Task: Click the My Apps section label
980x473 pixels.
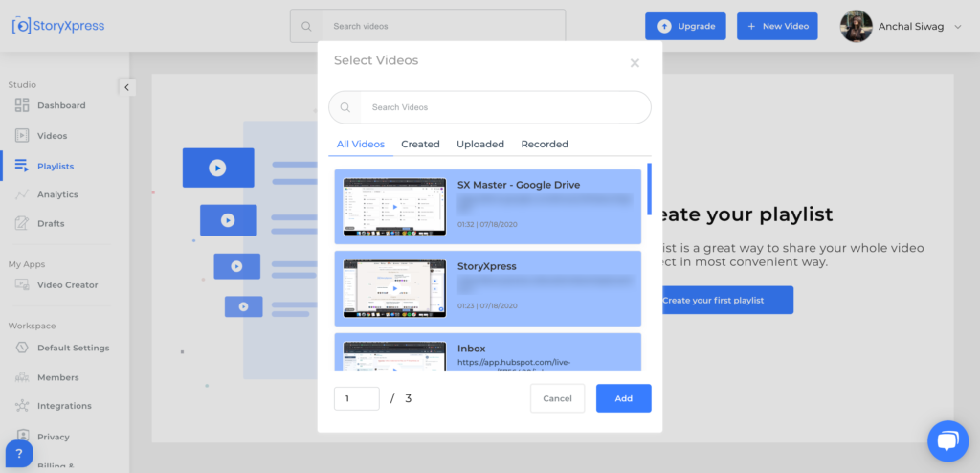Action: click(26, 264)
